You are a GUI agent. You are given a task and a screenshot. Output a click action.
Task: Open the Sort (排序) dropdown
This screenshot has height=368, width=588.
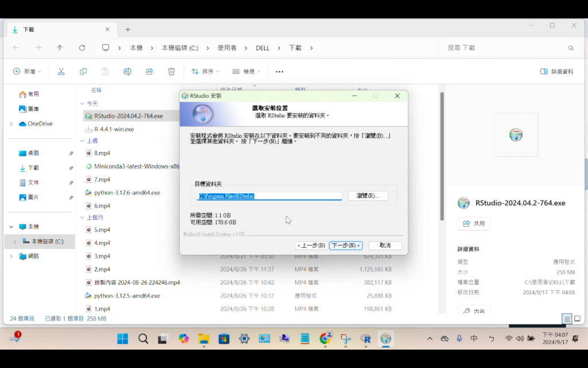point(205,71)
